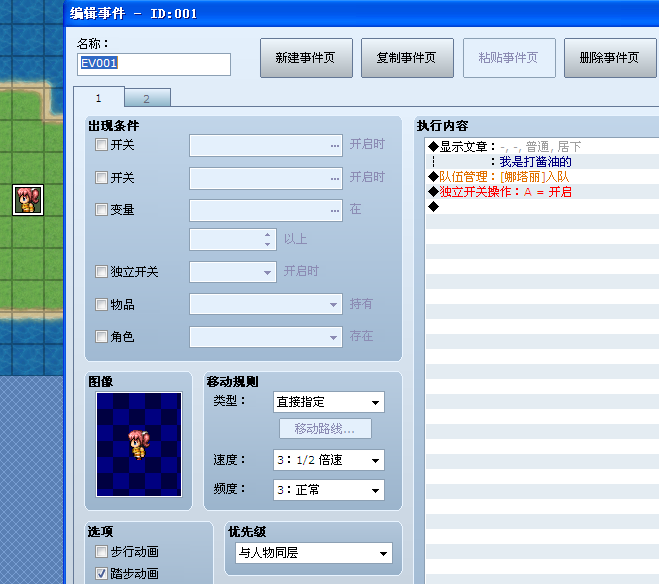The image size is (659, 584).
Task: Select the empty ◆ command line
Action: 542,206
